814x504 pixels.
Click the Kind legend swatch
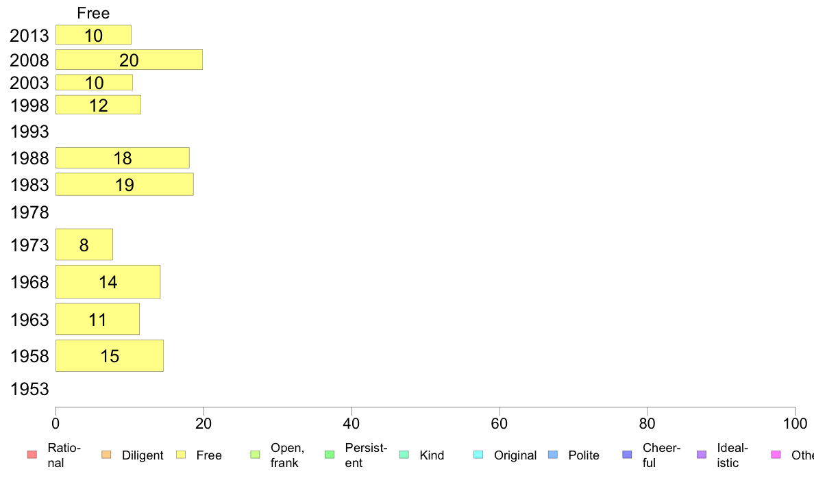(404, 455)
